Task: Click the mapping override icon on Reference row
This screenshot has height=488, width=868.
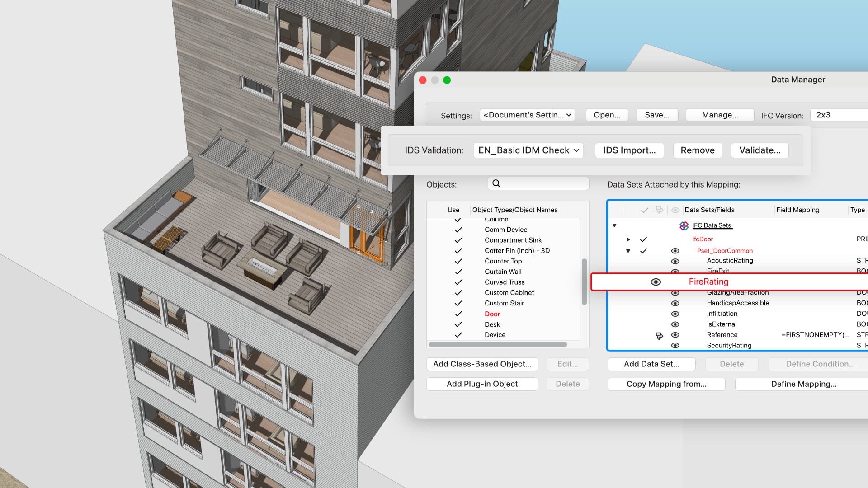Action: (659, 336)
